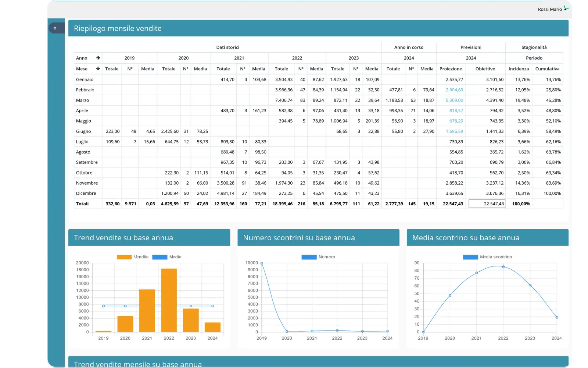Toggle Numero legend in receipts chart
This screenshot has width=588, height=368.
point(318,257)
